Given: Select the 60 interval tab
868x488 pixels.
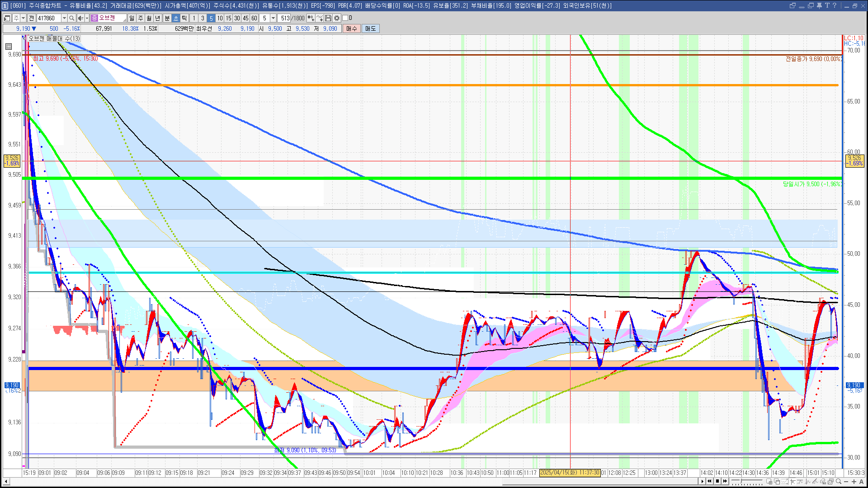Looking at the screenshot, I should [254, 18].
